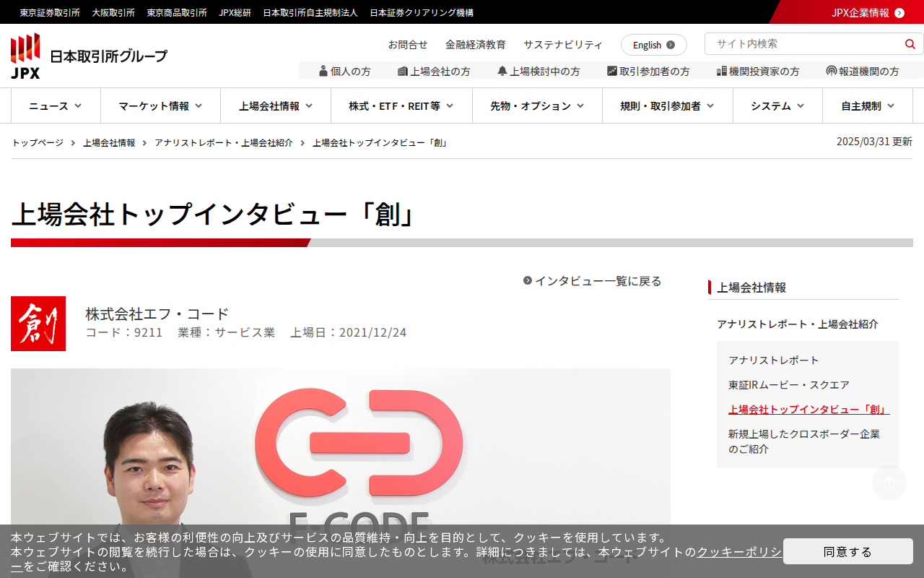Click the search magnifier icon
Image resolution: width=924 pixels, height=578 pixels.
pos(910,44)
